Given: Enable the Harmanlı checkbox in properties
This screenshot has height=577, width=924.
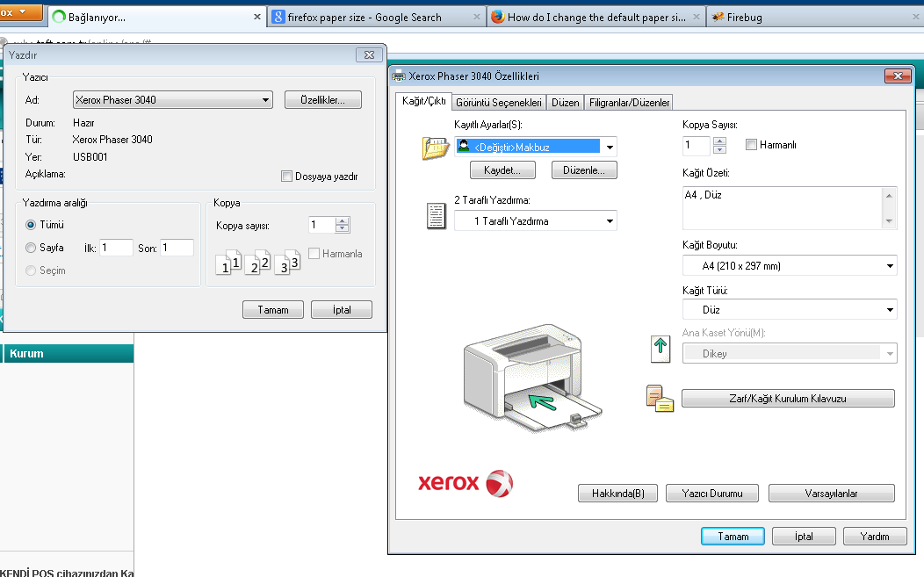Looking at the screenshot, I should pos(751,145).
